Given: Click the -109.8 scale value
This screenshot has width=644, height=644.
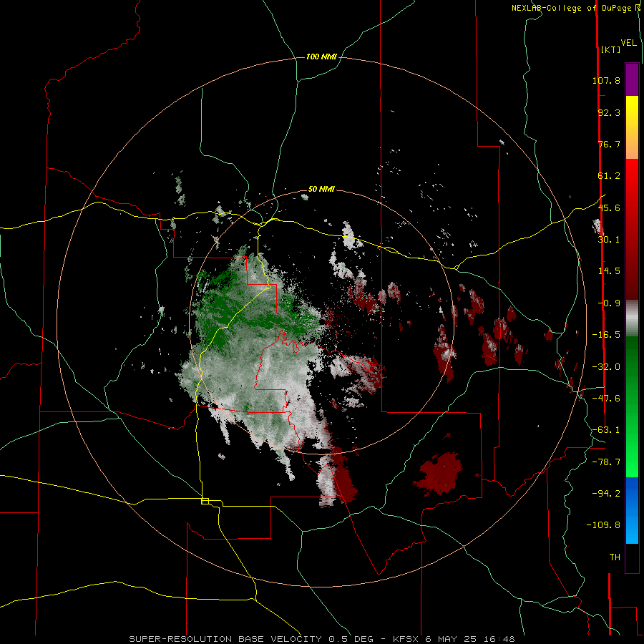Looking at the screenshot, I should tap(604, 525).
